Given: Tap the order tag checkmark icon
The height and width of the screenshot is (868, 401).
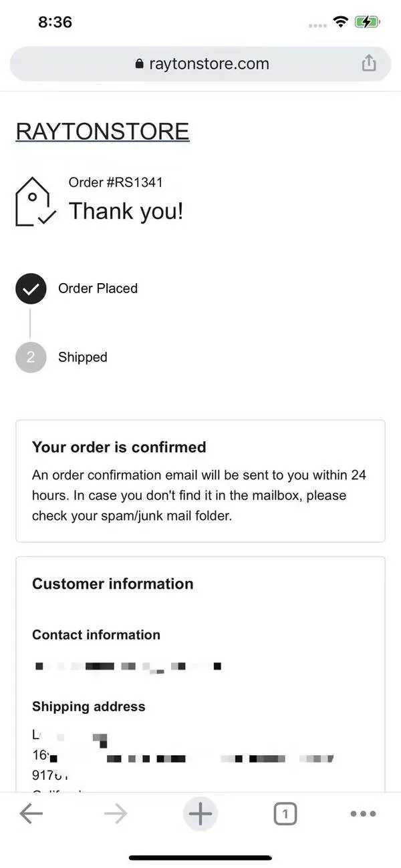Looking at the screenshot, I should [35, 202].
